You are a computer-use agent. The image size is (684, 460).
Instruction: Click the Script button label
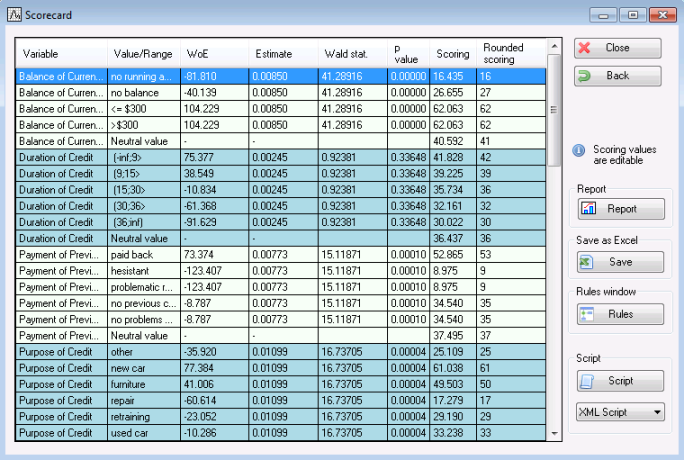pos(621,381)
